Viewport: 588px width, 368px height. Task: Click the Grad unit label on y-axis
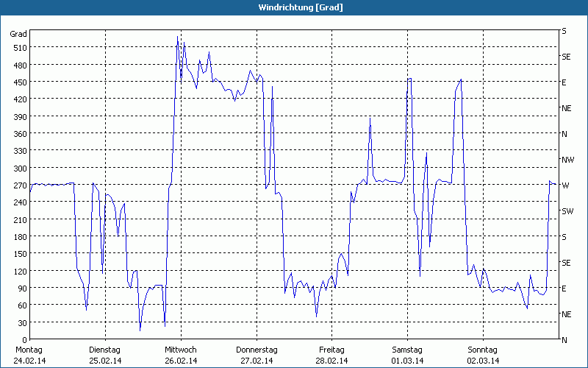coord(18,34)
